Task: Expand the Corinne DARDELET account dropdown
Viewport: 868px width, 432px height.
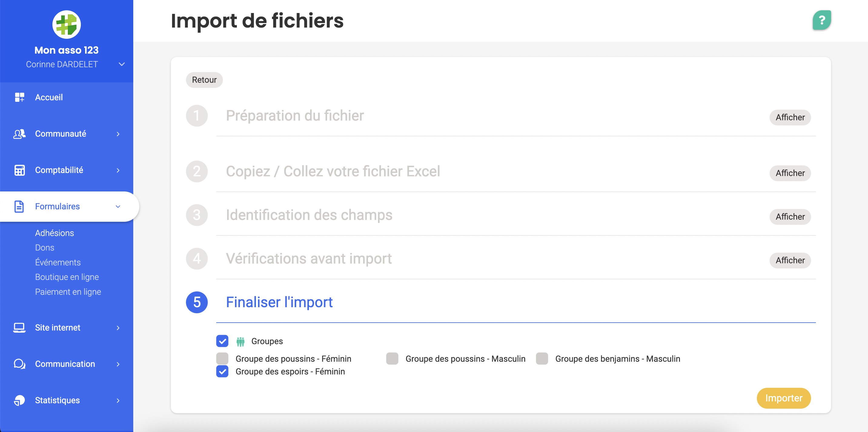Action: pyautogui.click(x=122, y=64)
